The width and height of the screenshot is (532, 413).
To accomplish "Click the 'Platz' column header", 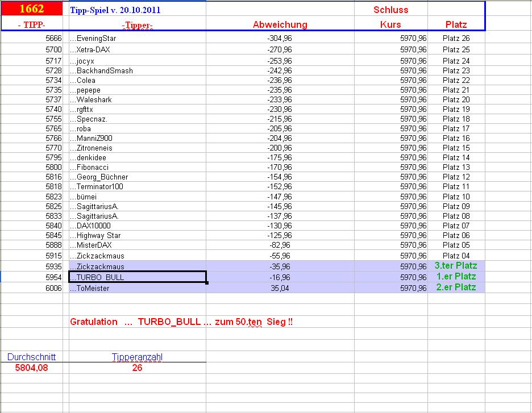I will tap(456, 24).
